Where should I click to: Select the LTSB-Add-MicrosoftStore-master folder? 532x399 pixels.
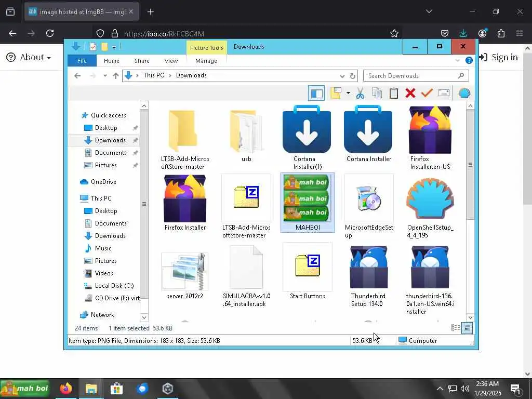click(185, 139)
